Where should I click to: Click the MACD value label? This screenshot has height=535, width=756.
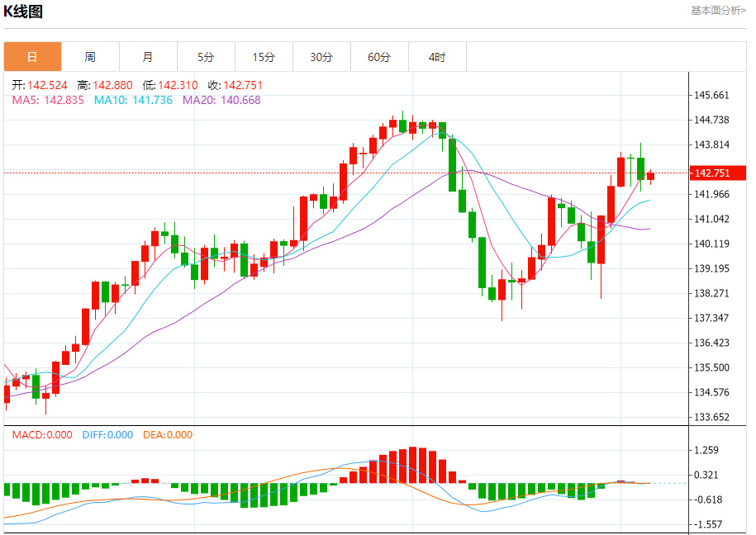[42, 435]
